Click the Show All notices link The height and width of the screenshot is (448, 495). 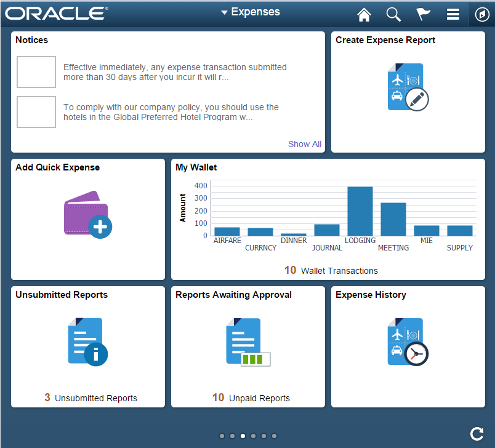click(x=305, y=144)
